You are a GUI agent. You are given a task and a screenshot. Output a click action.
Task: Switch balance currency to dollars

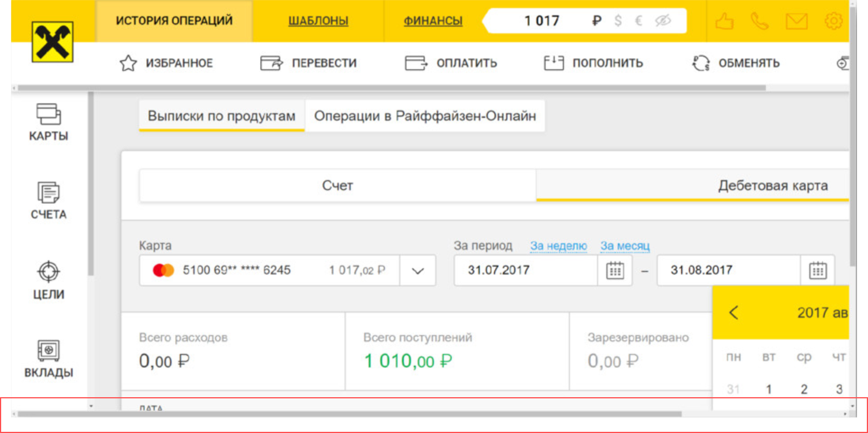[x=618, y=21]
